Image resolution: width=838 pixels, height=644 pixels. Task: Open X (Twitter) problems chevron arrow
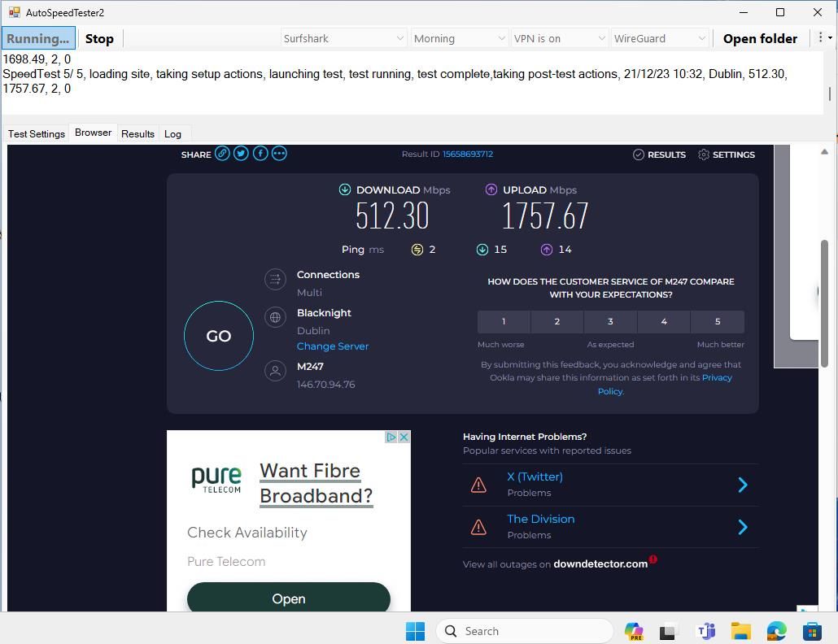coord(743,485)
